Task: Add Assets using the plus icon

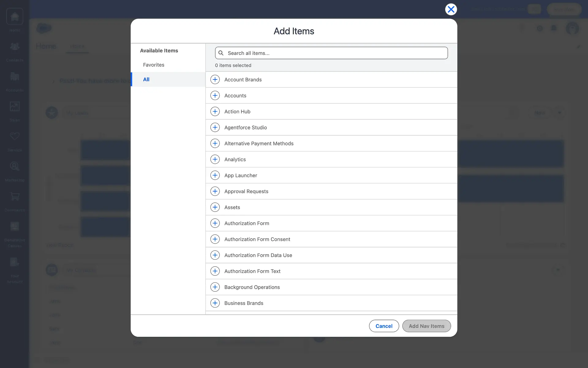Action: tap(215, 207)
